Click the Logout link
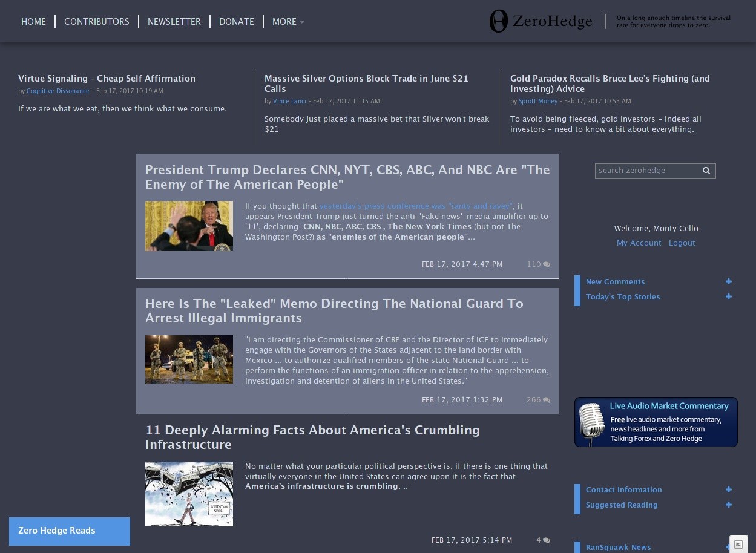The image size is (756, 553). (x=682, y=243)
